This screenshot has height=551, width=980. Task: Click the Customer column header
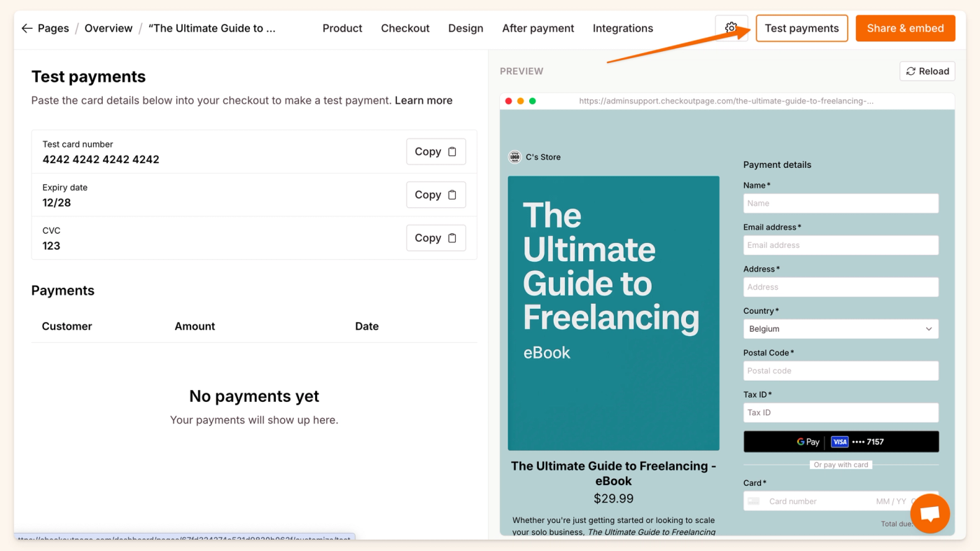66,326
